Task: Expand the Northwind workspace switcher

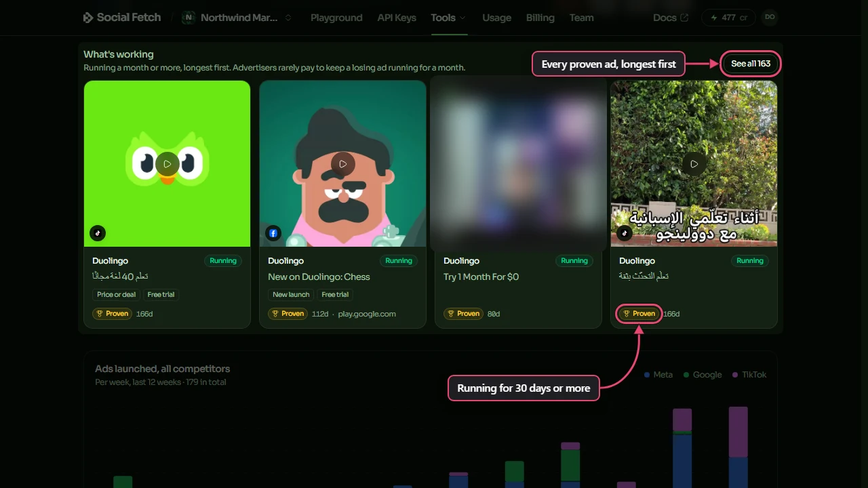Action: tap(238, 18)
